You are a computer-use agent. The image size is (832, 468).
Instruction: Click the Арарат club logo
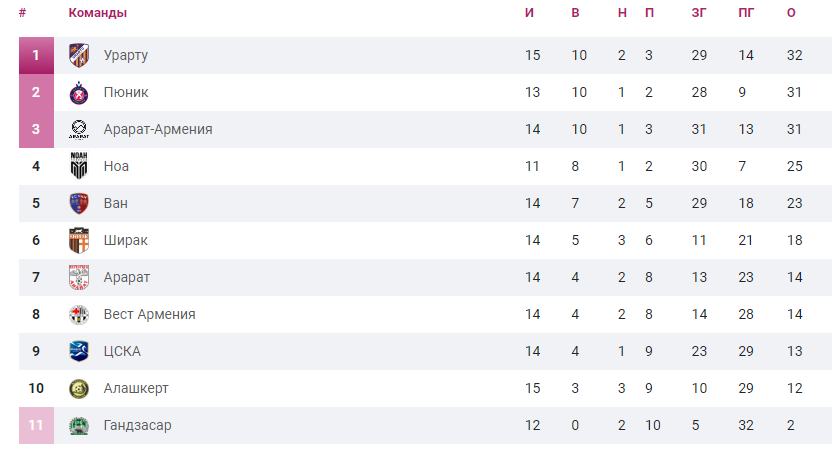click(x=79, y=277)
